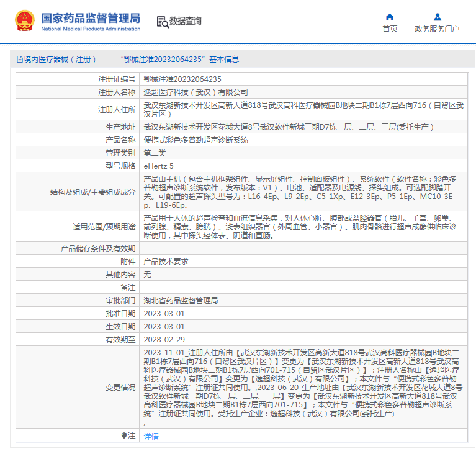The height and width of the screenshot is (449, 476).
Task: Click 适用范围/预期用途 row label
Action: [104, 226]
